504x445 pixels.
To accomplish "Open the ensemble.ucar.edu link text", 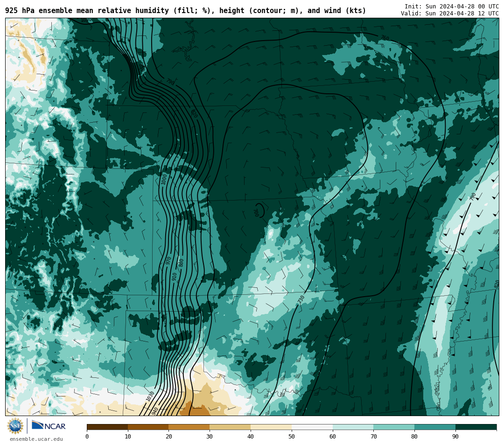I will coord(36,439).
